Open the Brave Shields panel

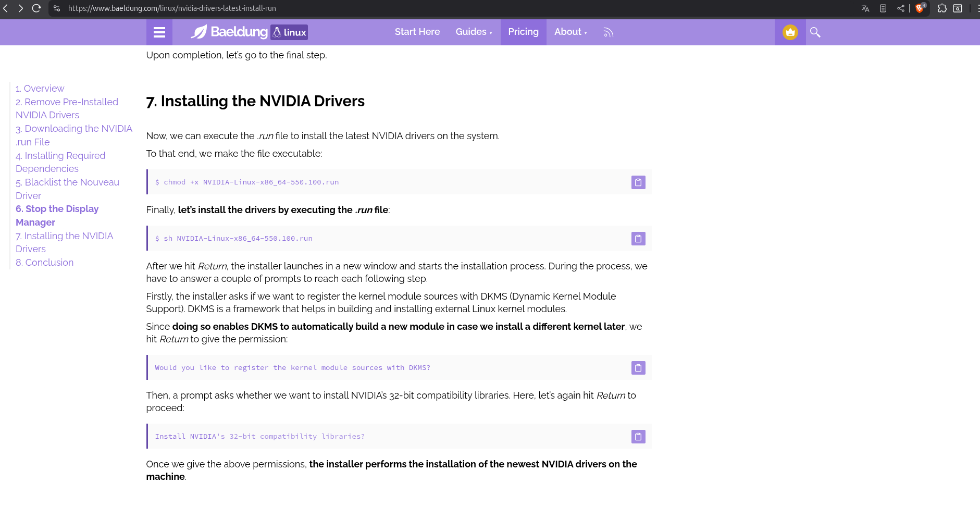coord(920,8)
